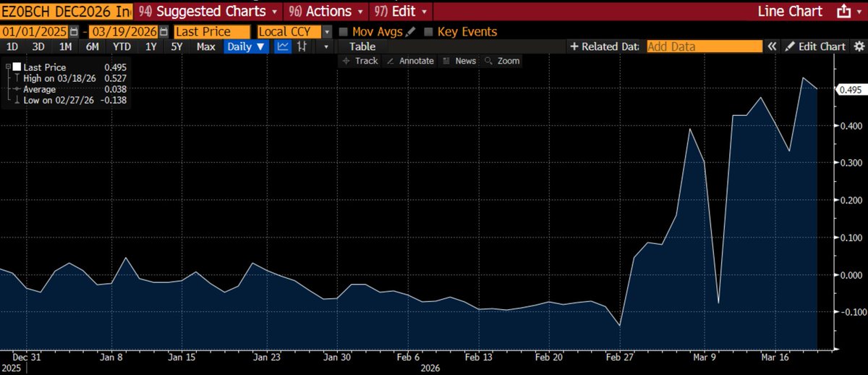Select the 1D time range

tap(13, 46)
